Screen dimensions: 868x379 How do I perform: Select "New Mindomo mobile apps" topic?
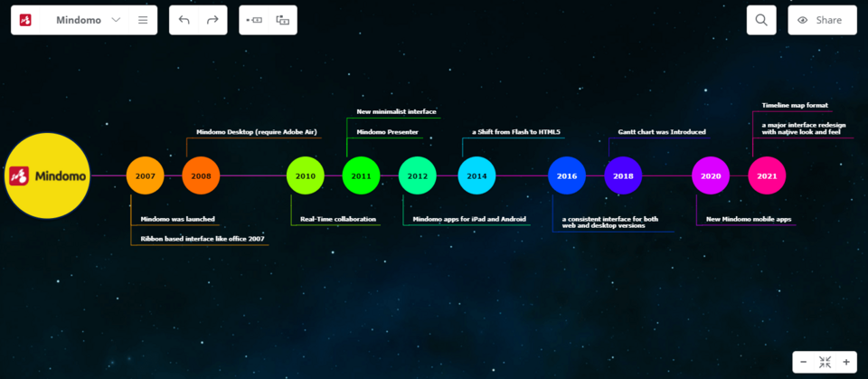(748, 220)
